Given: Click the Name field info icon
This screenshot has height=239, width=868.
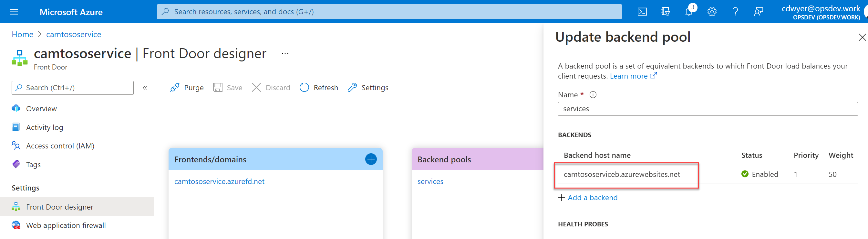Looking at the screenshot, I should pyautogui.click(x=593, y=95).
